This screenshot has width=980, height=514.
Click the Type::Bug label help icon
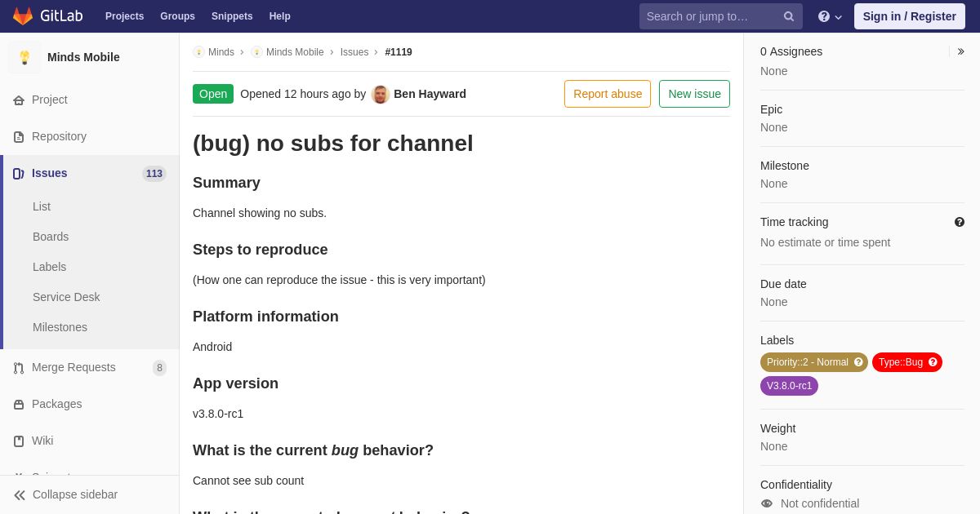(x=933, y=362)
